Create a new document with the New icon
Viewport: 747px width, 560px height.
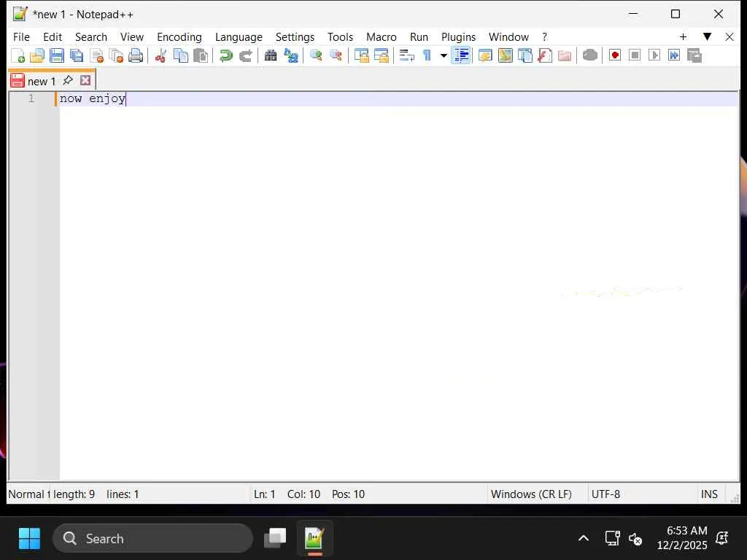coord(18,55)
